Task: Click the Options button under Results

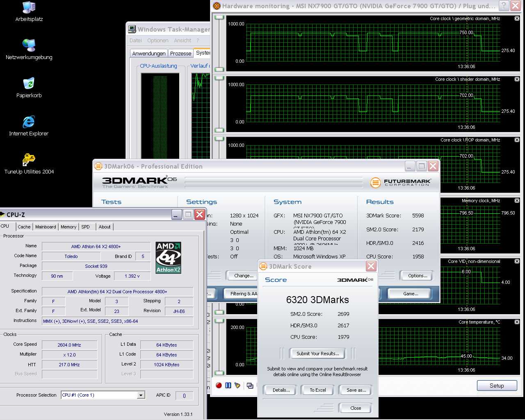Action: point(418,276)
